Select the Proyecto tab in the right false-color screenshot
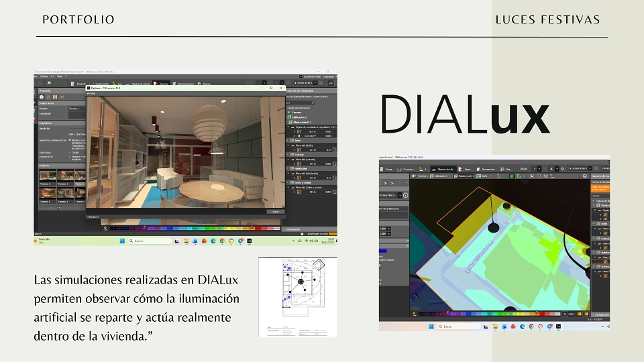This screenshot has height=362, width=644. (387, 169)
